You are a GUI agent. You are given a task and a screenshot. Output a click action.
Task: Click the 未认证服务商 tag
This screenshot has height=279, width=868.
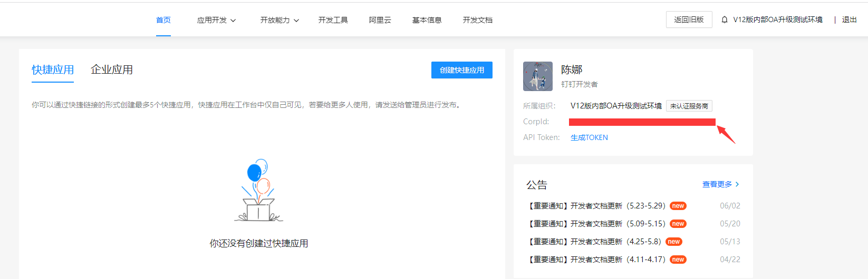(689, 106)
